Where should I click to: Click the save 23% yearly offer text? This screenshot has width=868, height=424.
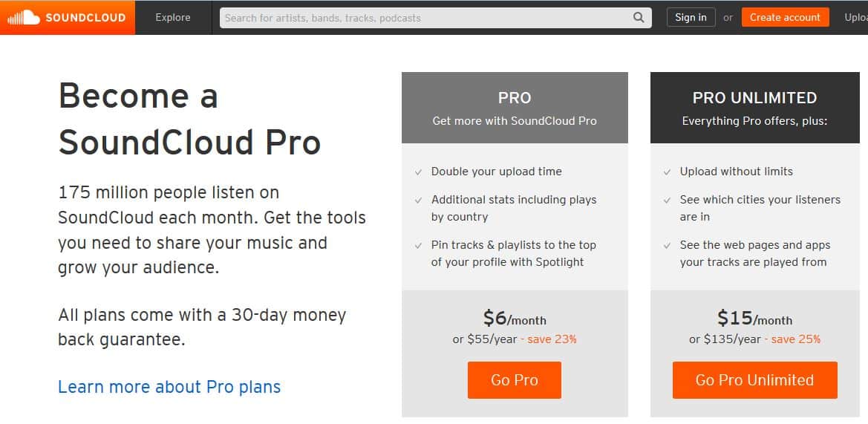pos(549,339)
